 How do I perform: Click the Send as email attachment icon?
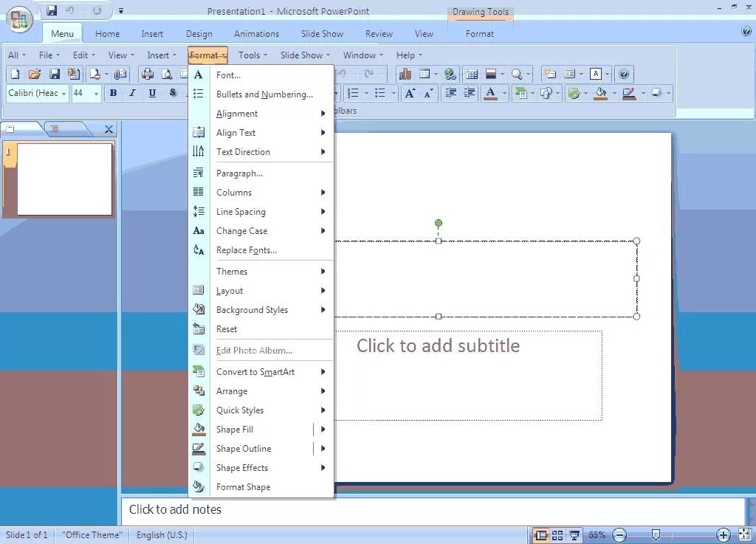pyautogui.click(x=120, y=75)
